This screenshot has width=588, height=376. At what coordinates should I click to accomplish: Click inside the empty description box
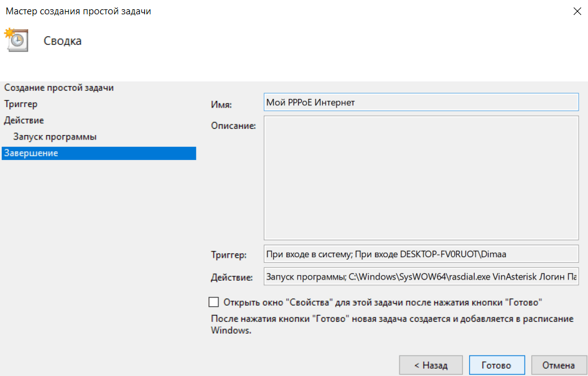pos(421,179)
